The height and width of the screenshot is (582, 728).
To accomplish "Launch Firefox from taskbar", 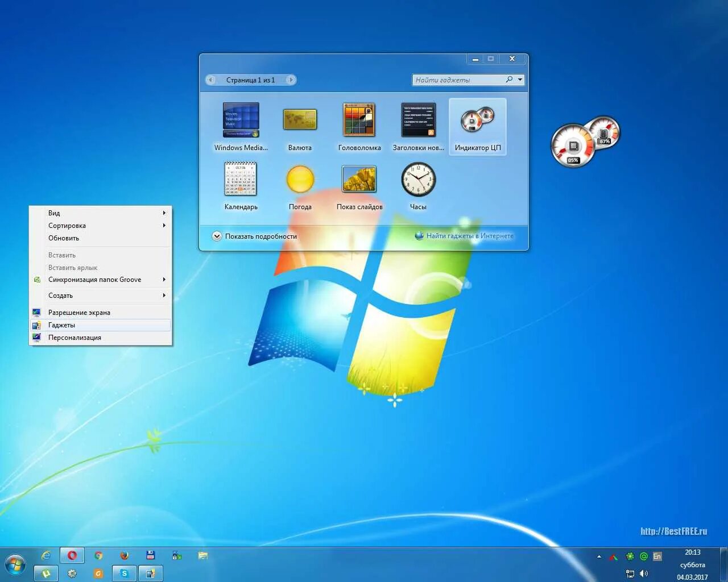I will pos(125,555).
